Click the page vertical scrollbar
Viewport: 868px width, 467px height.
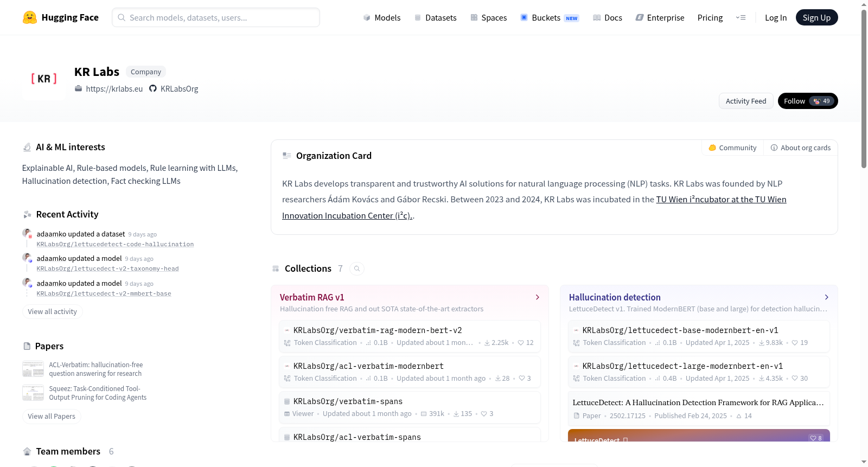click(864, 89)
